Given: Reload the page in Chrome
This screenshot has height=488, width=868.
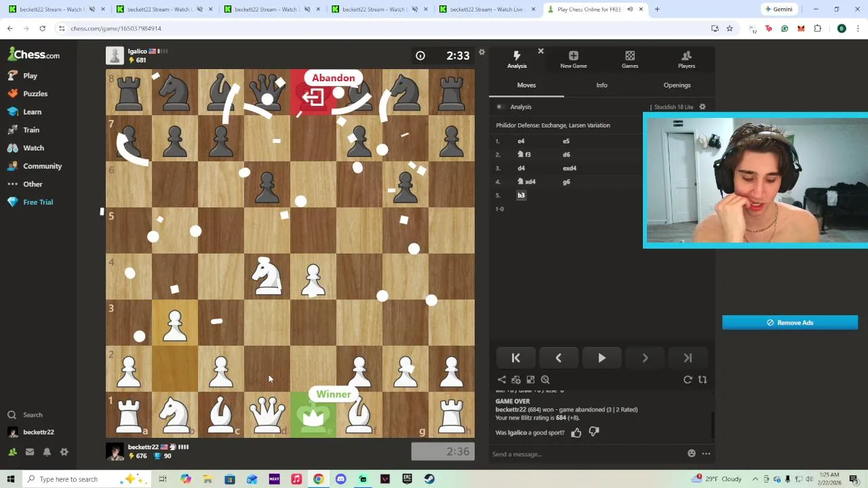Looking at the screenshot, I should [x=42, y=28].
